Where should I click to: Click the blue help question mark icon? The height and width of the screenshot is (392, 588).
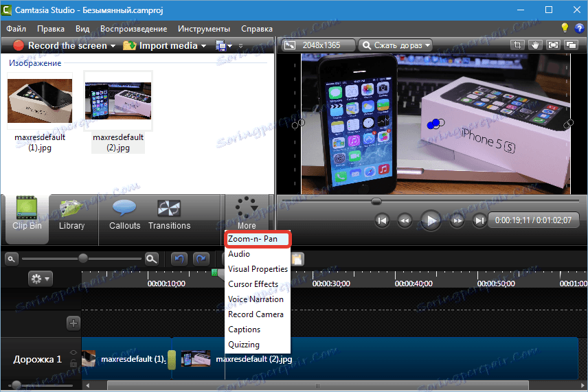[579, 28]
